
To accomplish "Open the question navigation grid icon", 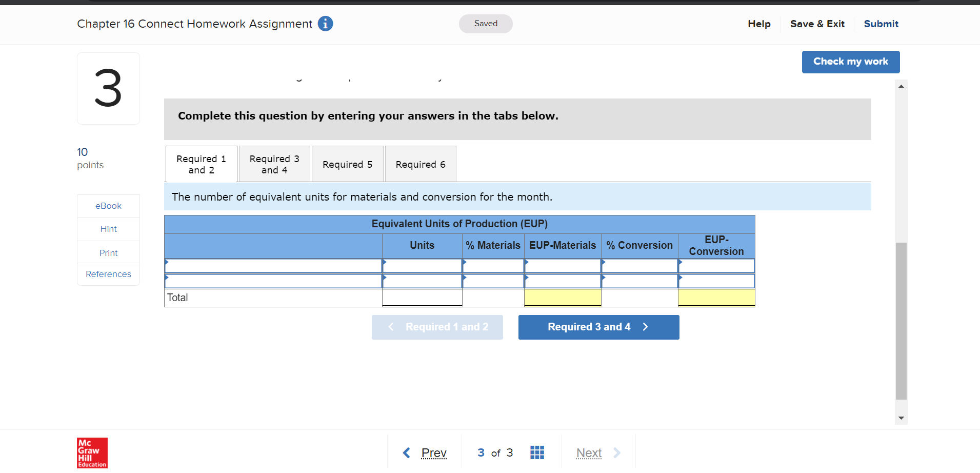I will click(537, 452).
